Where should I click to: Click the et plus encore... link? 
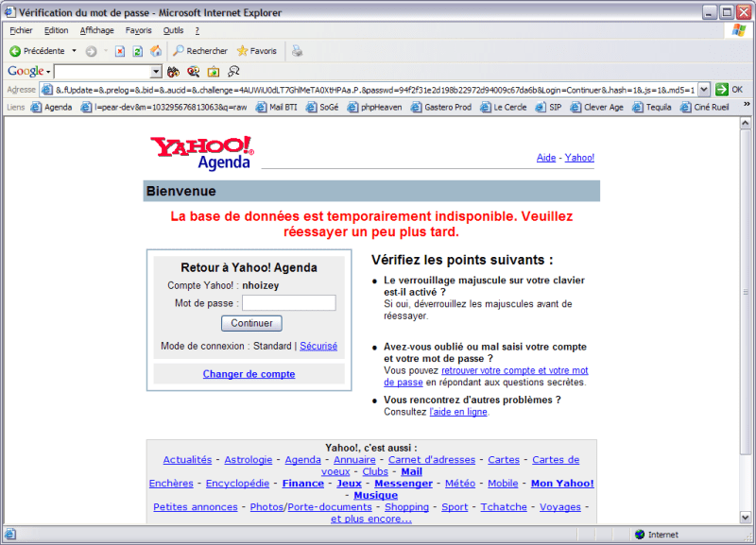[x=371, y=519]
